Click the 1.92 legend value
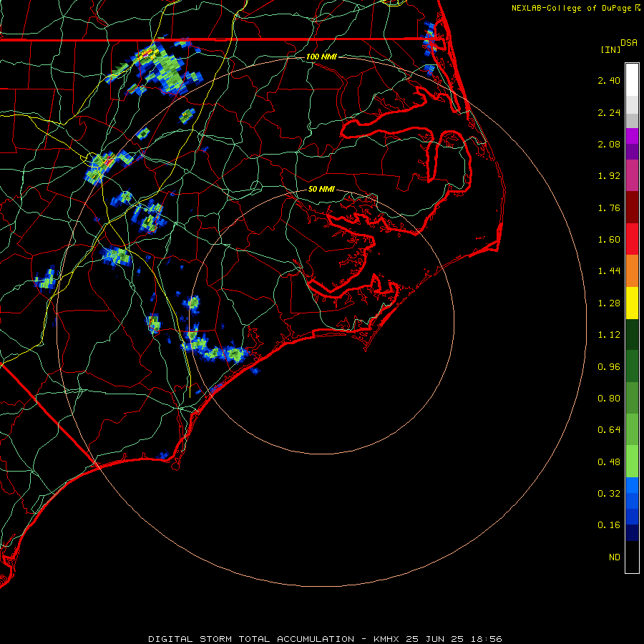 (x=609, y=176)
